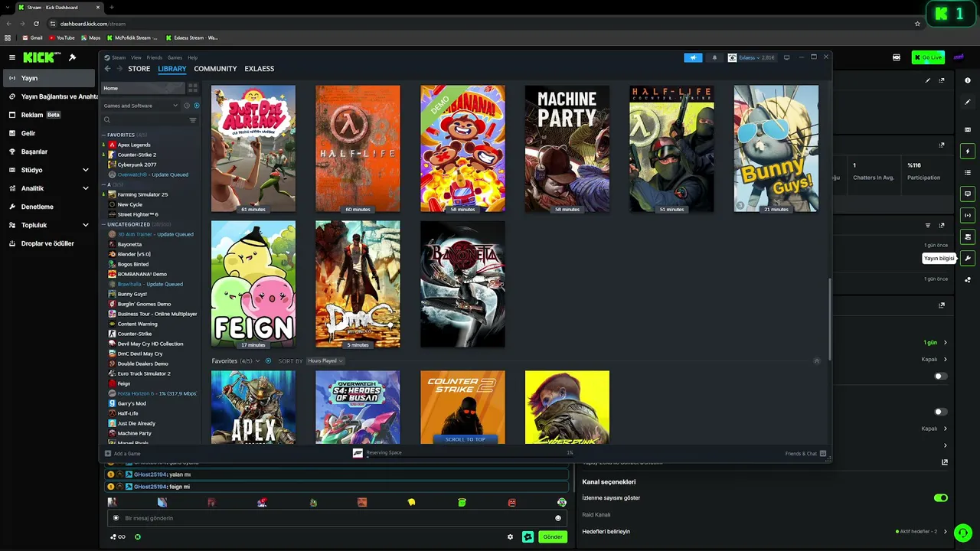Select Euro Truck Simulator 2 in list
The image size is (980, 551).
tap(144, 373)
